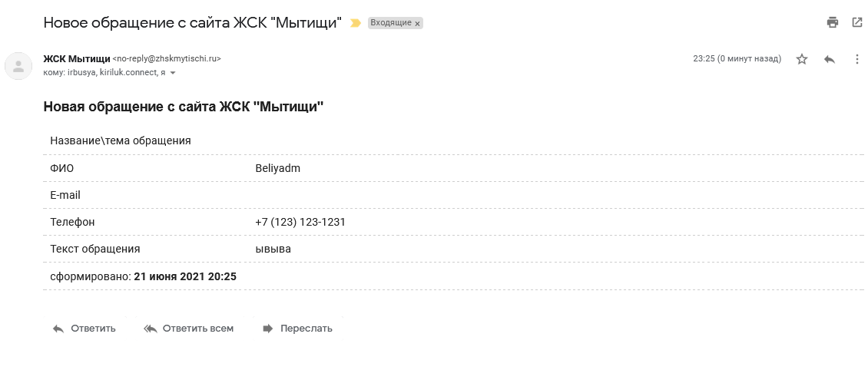Star this message from ЖСК Мытищи
This screenshot has height=380, width=868.
coord(802,59)
